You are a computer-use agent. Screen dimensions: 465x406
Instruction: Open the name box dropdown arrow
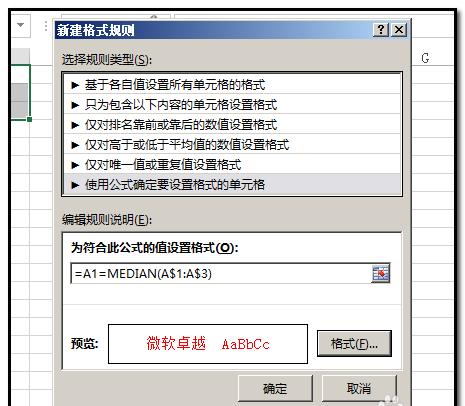click(x=21, y=25)
